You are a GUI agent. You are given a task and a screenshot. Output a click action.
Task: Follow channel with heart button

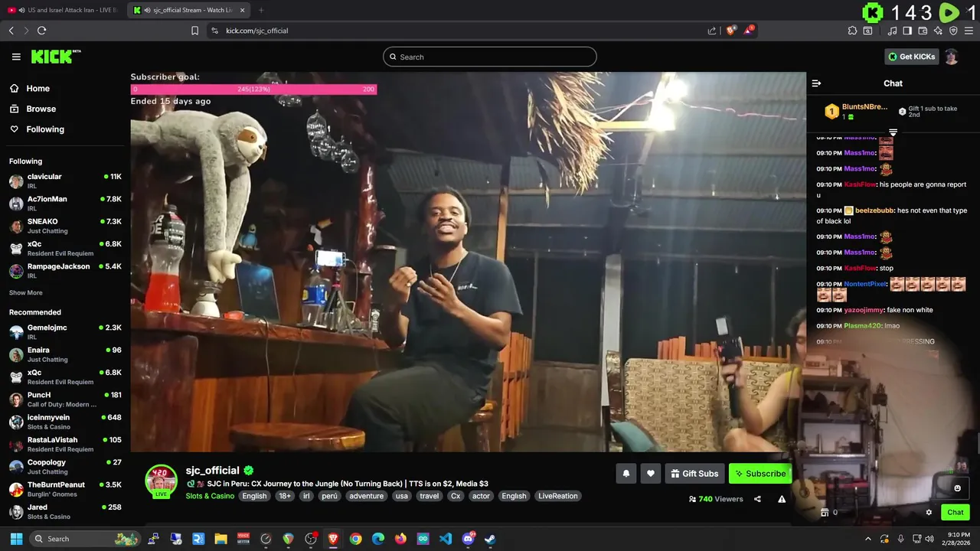coord(651,474)
